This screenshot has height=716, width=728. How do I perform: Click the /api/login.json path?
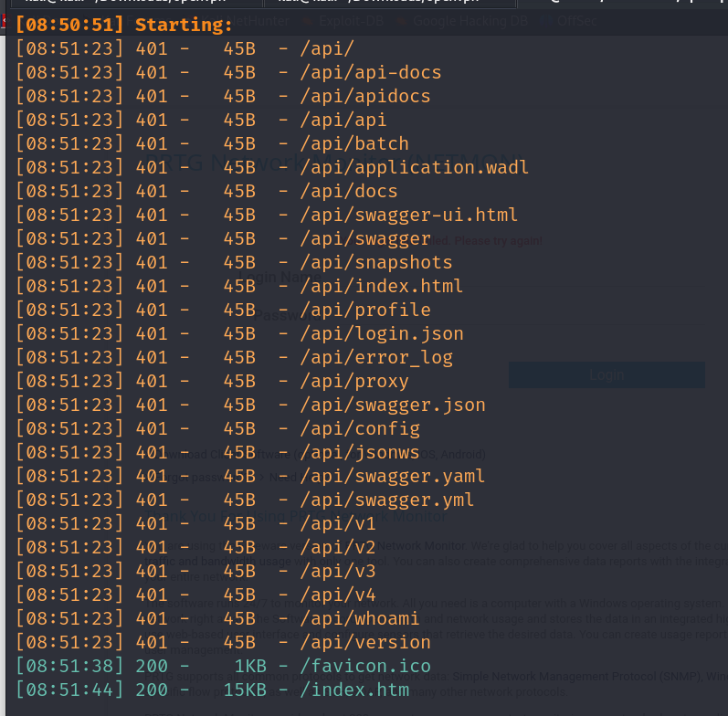coord(382,333)
